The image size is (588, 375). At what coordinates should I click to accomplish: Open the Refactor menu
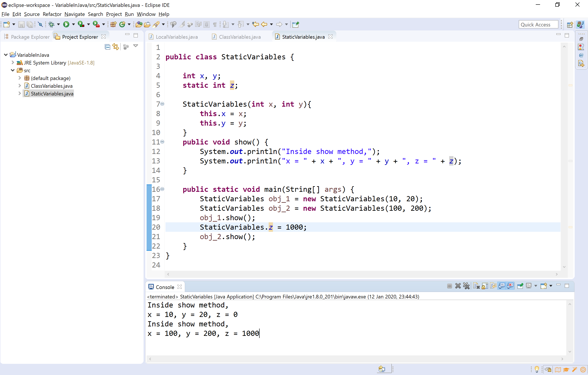pos(52,14)
